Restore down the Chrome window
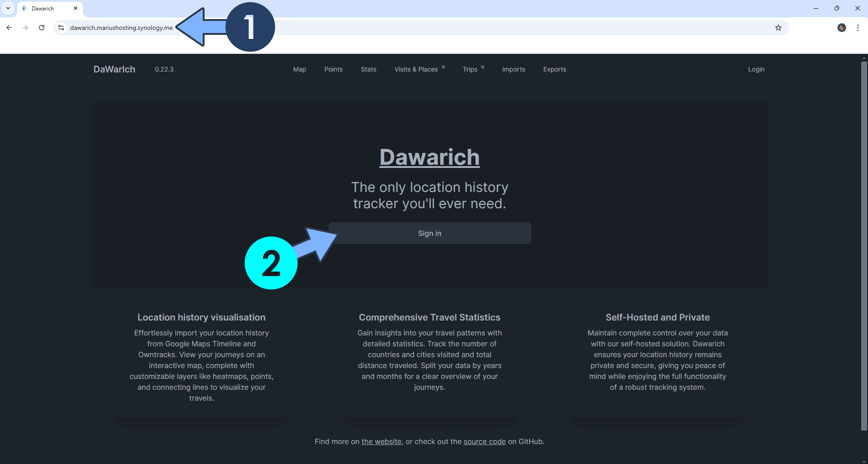Screen dimensions: 868x464 click(x=837, y=8)
